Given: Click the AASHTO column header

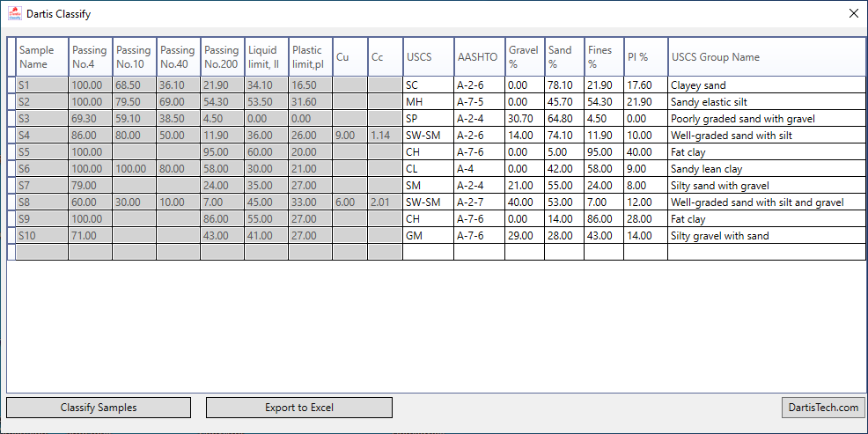Looking at the screenshot, I should click(x=480, y=57).
